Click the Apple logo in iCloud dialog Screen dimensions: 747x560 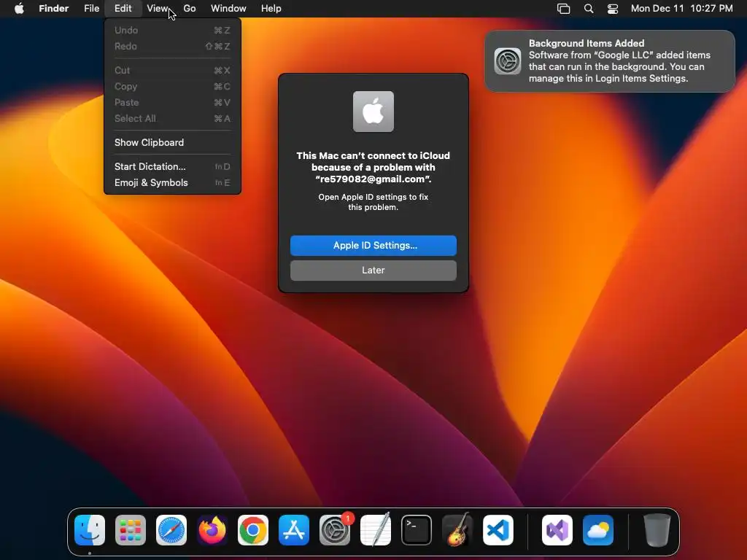coord(373,112)
